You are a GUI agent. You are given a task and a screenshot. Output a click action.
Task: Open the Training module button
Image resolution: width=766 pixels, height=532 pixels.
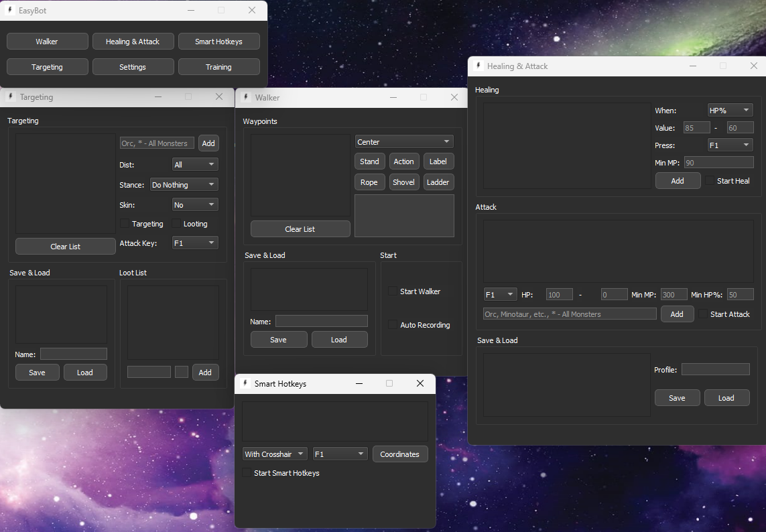click(218, 67)
